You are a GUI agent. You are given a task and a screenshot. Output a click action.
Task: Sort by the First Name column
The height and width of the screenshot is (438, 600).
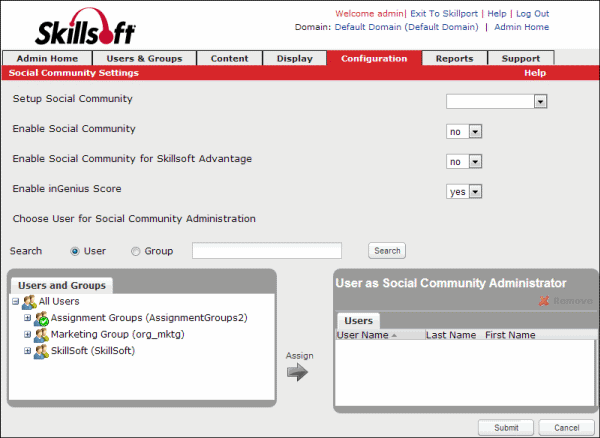(510, 335)
